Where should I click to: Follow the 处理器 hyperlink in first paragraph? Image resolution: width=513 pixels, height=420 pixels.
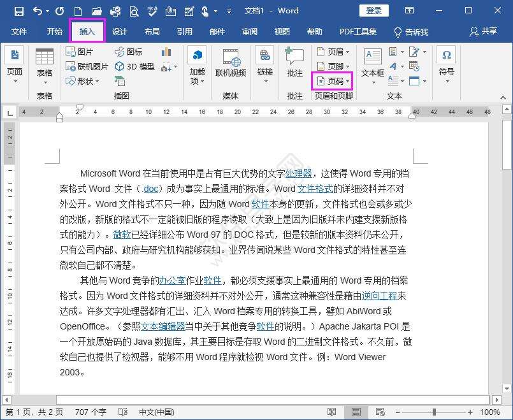tap(299, 173)
